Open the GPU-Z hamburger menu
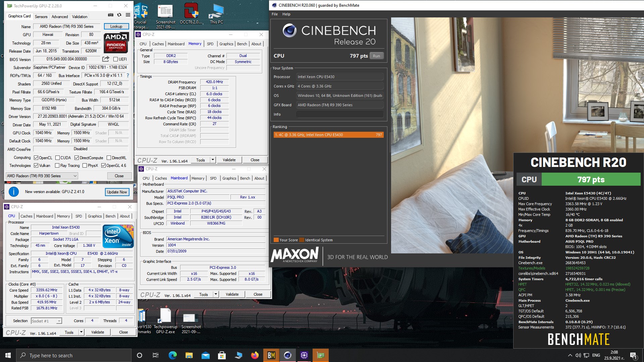The height and width of the screenshot is (362, 644). pos(128,15)
